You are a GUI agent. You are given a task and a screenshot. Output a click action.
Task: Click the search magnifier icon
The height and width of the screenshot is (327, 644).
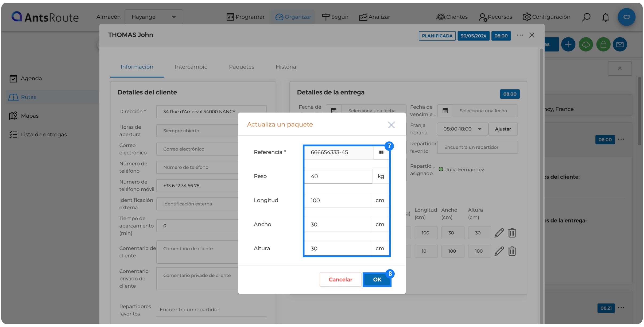coord(586,17)
